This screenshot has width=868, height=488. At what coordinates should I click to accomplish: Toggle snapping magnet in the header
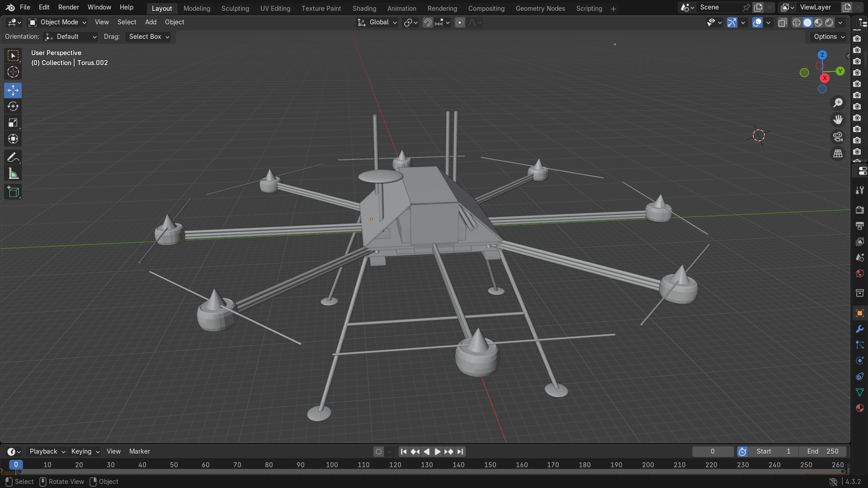[427, 22]
